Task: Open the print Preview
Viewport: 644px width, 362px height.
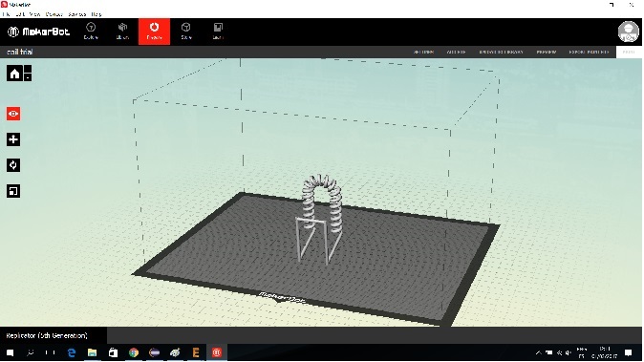Action: (547, 53)
